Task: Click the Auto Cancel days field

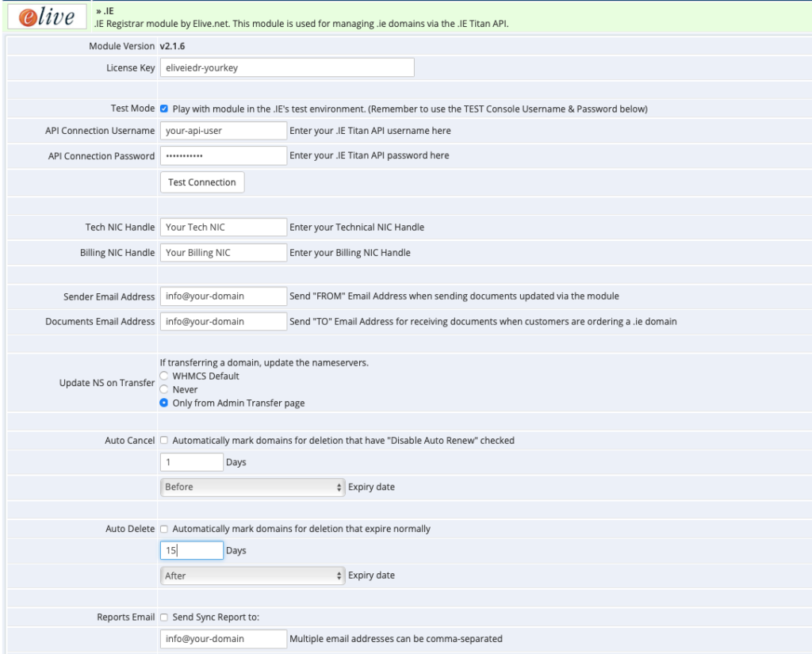Action: click(x=192, y=462)
